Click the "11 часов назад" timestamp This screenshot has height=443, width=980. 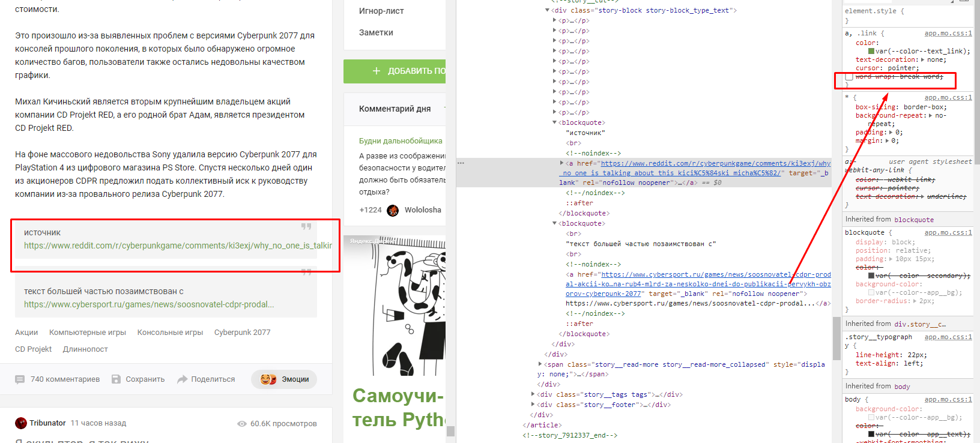pos(98,423)
